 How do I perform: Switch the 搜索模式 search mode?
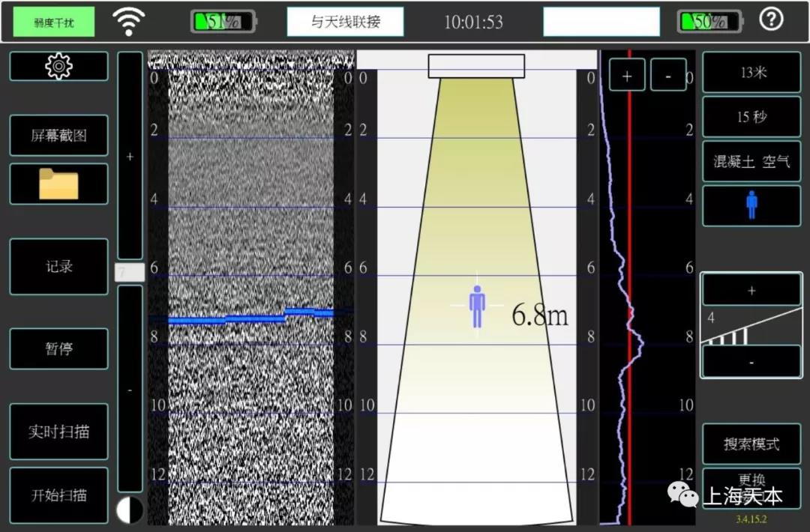tap(751, 444)
